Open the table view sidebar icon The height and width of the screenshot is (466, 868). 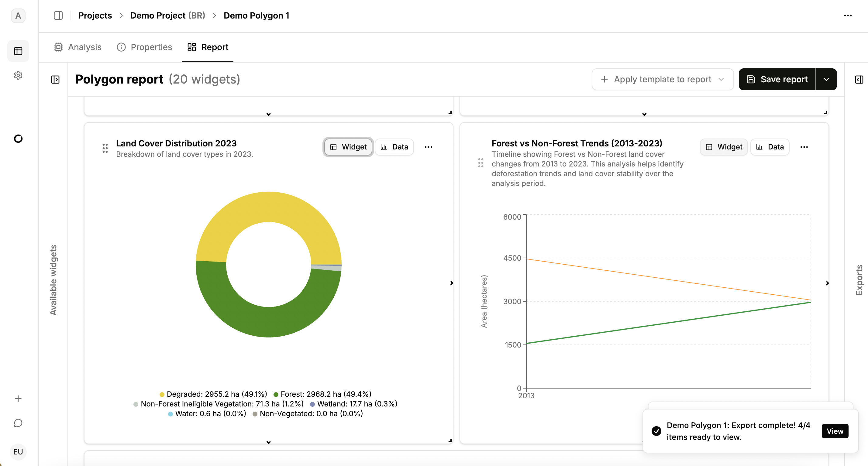click(18, 51)
